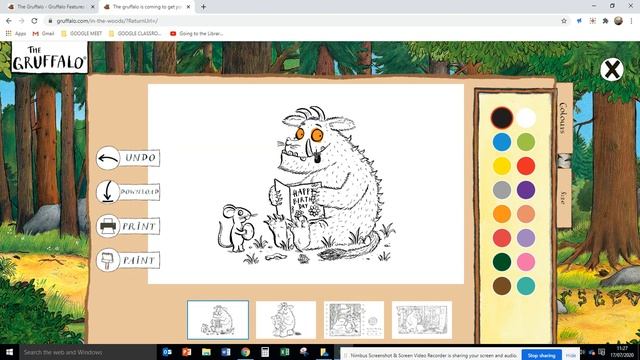Viewport: 640px width, 360px height.
Task: Open Excel from the taskbar
Action: click(284, 352)
